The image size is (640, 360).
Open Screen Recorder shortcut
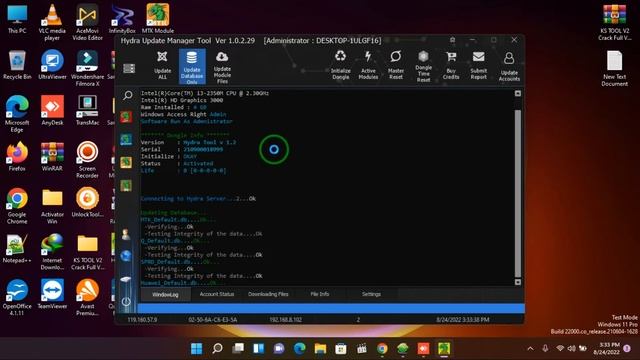[87, 160]
